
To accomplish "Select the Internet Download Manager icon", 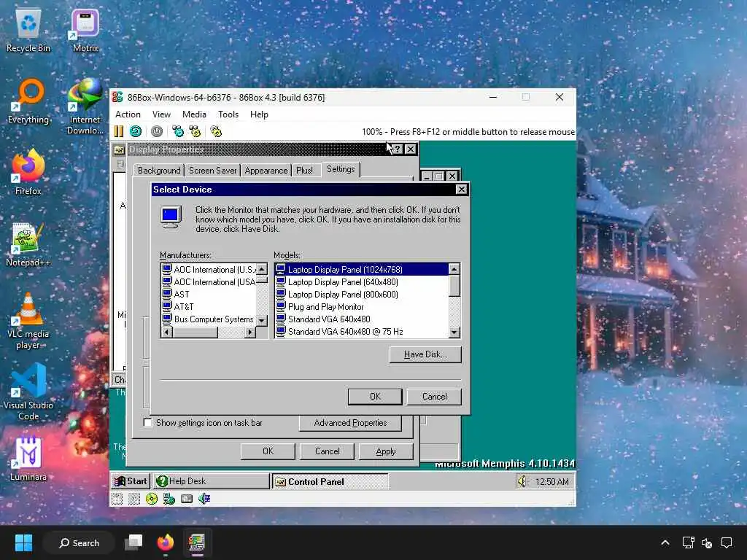I will click(x=85, y=106).
